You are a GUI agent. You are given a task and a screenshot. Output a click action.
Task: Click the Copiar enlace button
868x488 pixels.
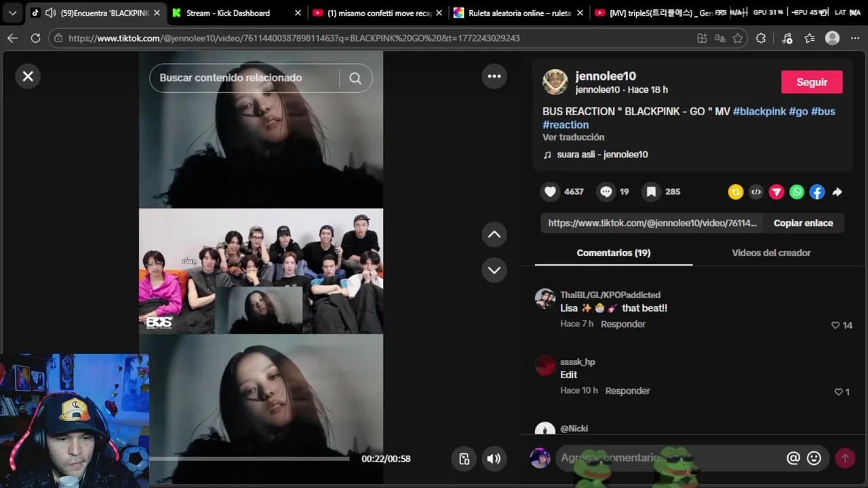[x=804, y=223]
